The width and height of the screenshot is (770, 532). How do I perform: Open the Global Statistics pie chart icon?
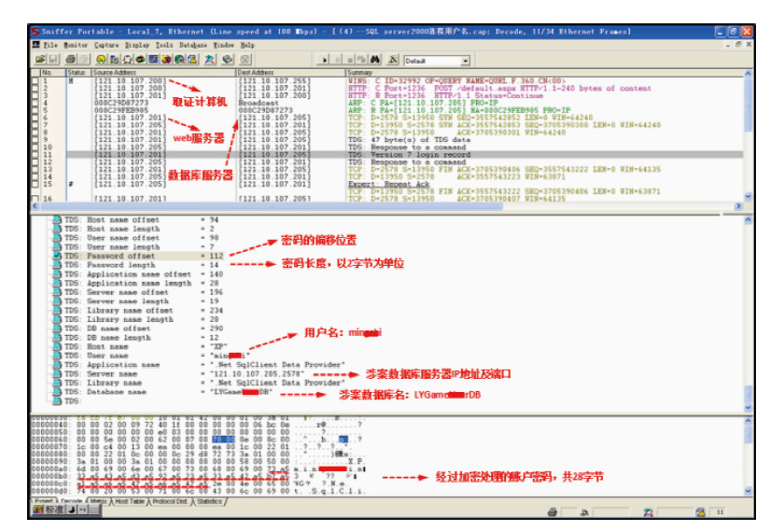click(179, 60)
